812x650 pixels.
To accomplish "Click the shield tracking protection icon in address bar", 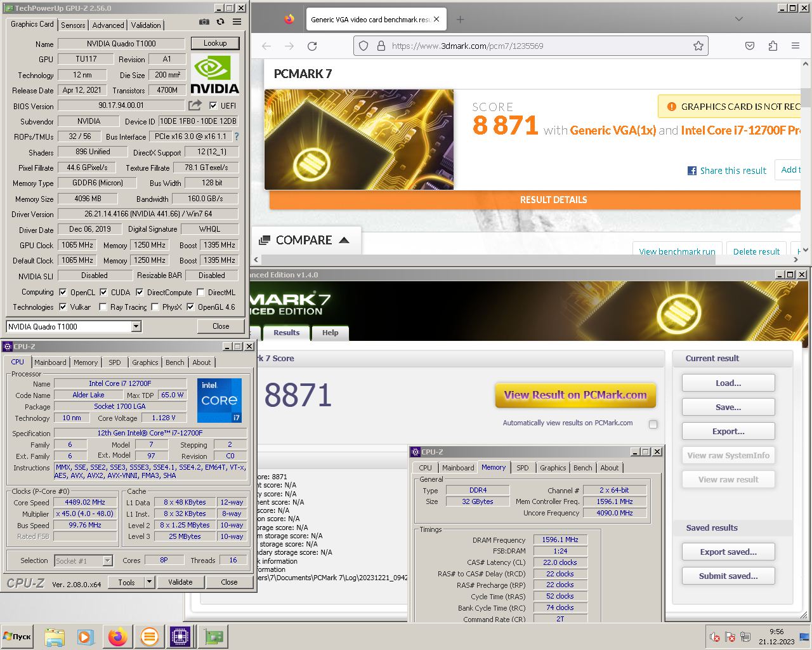I will (363, 46).
